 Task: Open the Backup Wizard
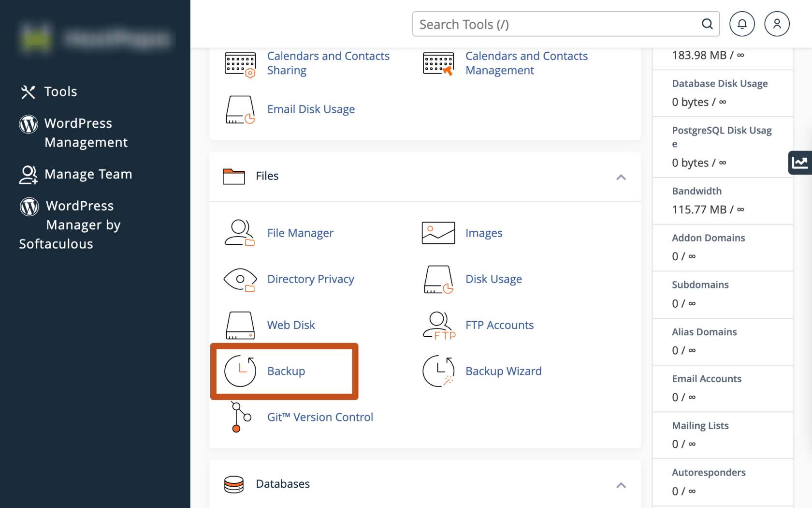click(503, 371)
